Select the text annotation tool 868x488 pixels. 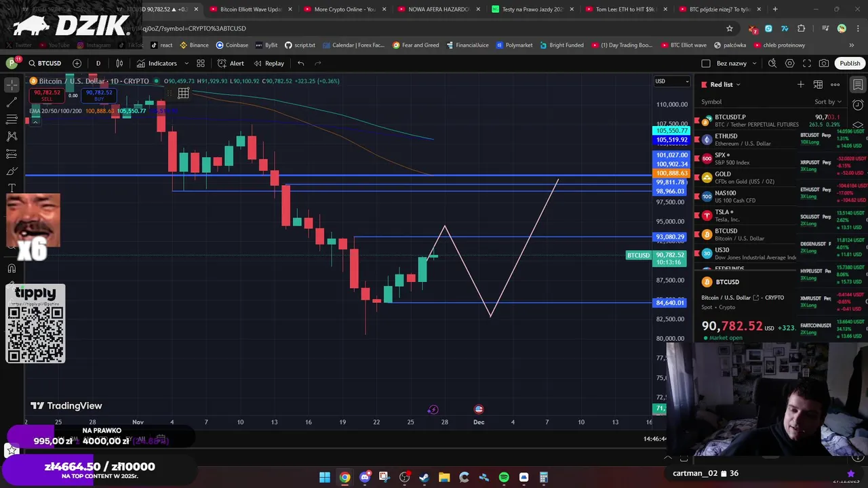12,188
